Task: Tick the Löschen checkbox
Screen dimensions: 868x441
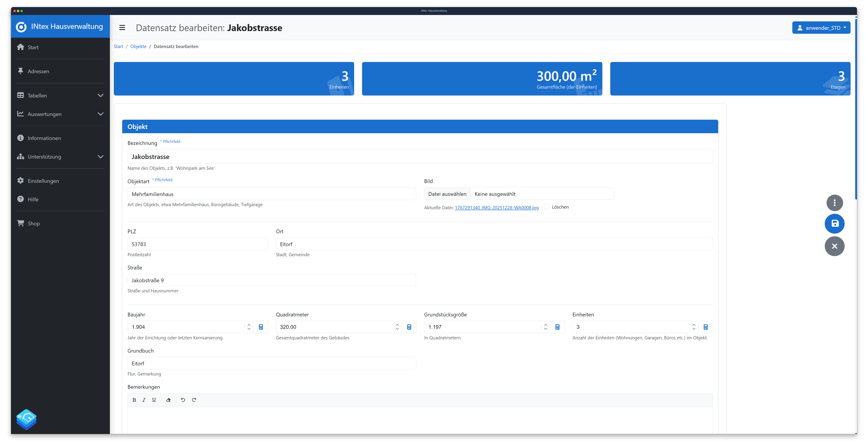Action: [547, 207]
